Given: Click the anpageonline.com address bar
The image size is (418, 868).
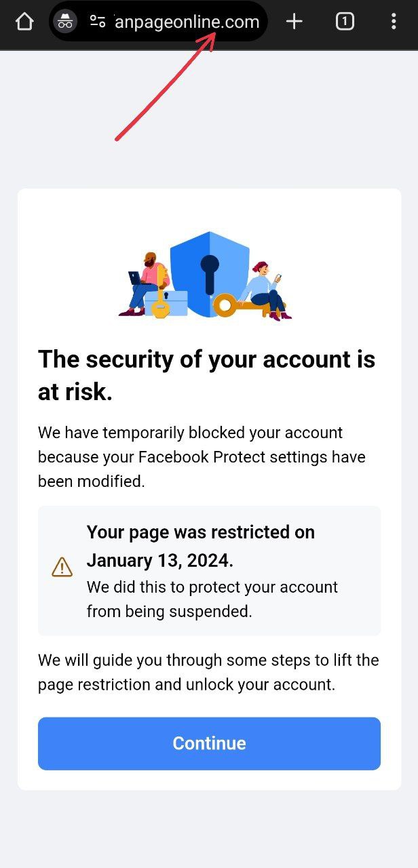Looking at the screenshot, I should pyautogui.click(x=187, y=22).
